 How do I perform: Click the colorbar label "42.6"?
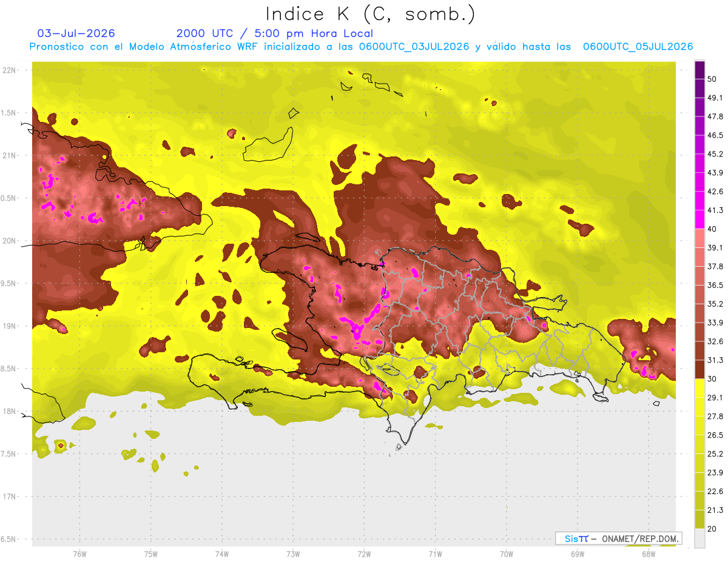tap(715, 192)
